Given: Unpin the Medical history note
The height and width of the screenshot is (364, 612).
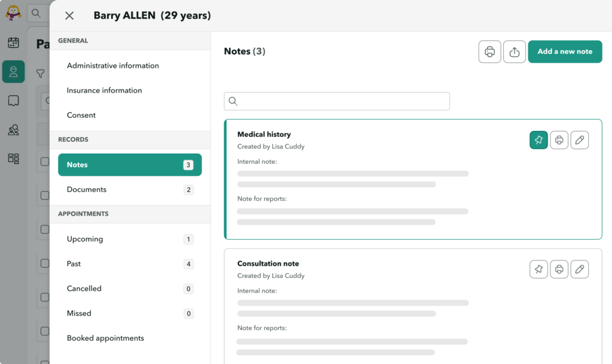Looking at the screenshot, I should [x=538, y=139].
